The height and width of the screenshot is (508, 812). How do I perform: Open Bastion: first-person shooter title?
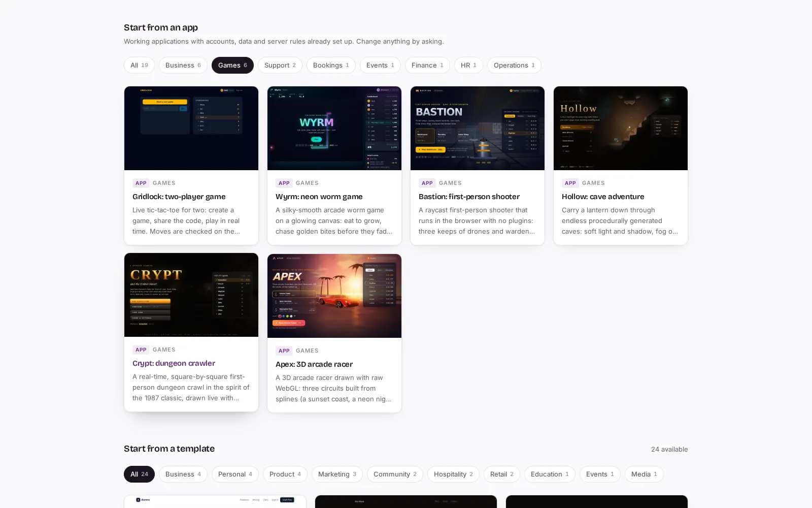469,197
